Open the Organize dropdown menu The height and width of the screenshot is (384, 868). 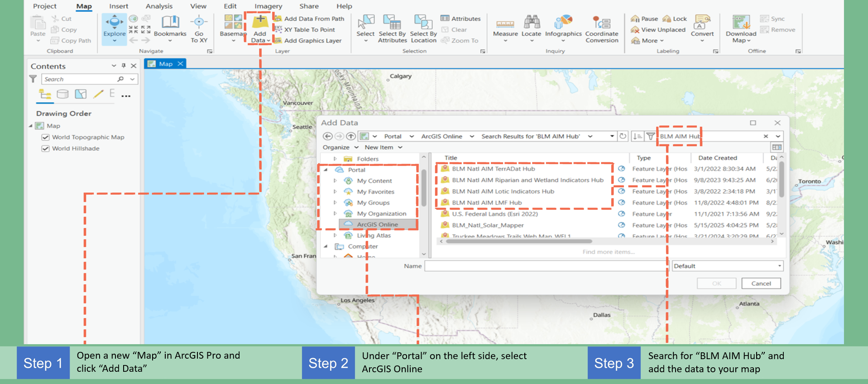(x=340, y=147)
